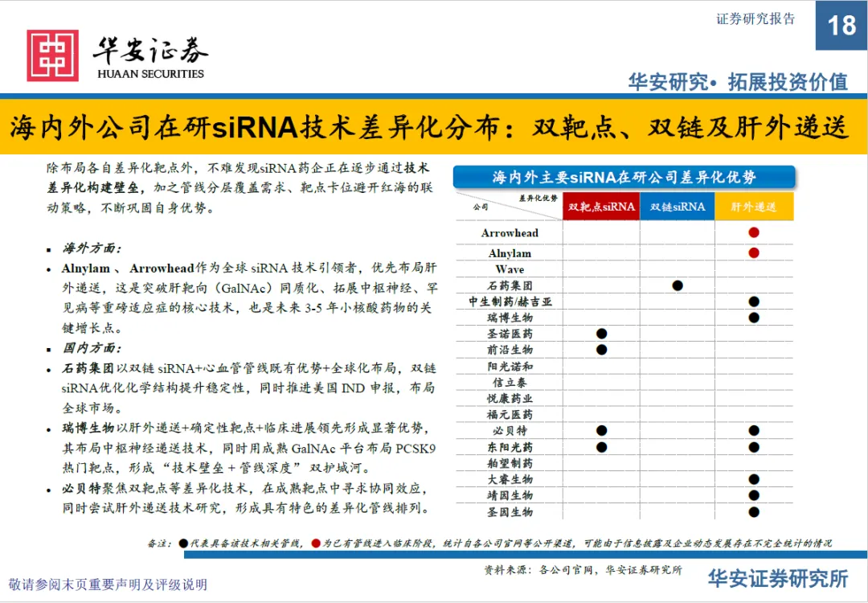Click bold Arrowhead in the overseas paragraph
868x603 pixels.
pos(162,269)
